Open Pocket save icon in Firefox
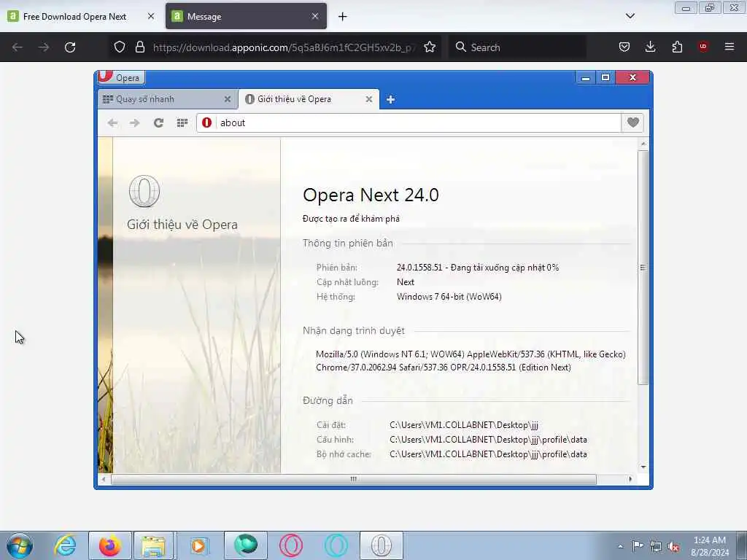747x560 pixels. [x=624, y=47]
